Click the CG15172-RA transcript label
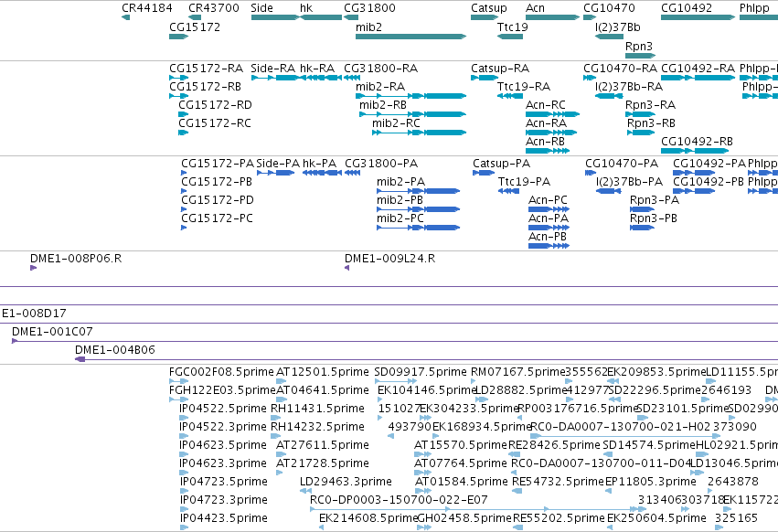This screenshot has height=532, width=778. tap(207, 69)
